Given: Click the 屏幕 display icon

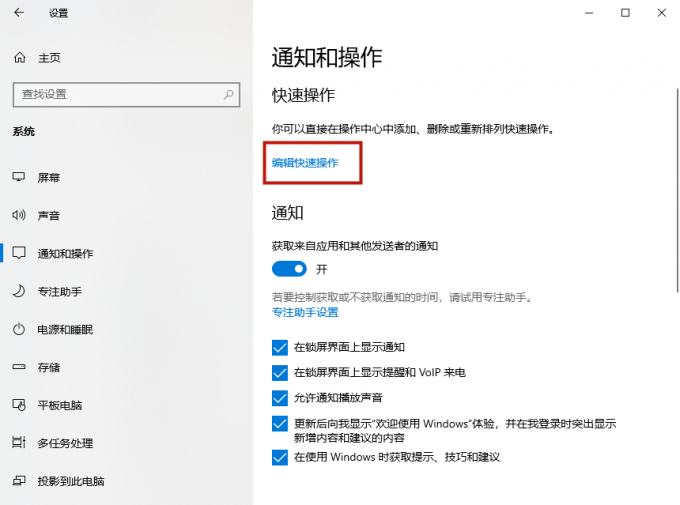Looking at the screenshot, I should point(19,177).
